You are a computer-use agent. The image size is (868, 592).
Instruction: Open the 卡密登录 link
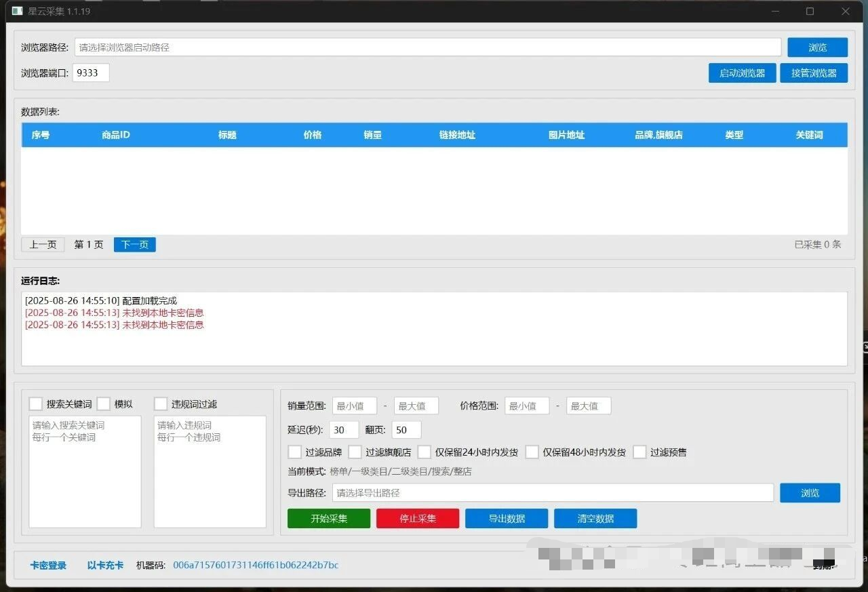point(48,566)
